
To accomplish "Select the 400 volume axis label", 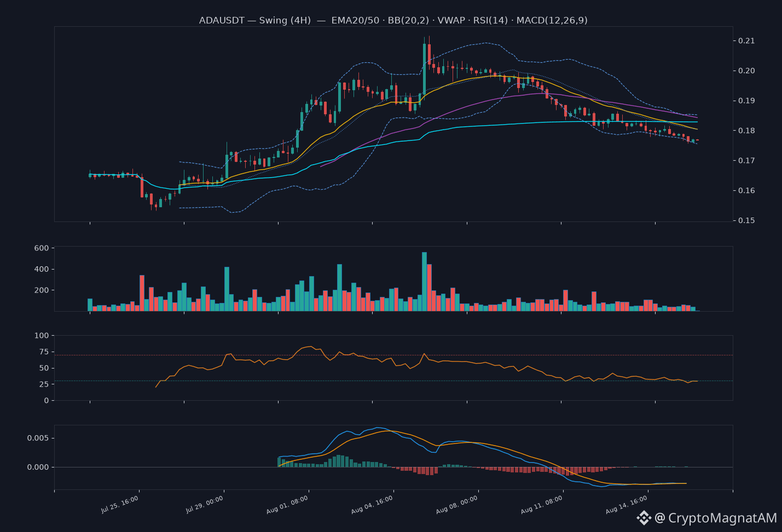I will [42, 270].
